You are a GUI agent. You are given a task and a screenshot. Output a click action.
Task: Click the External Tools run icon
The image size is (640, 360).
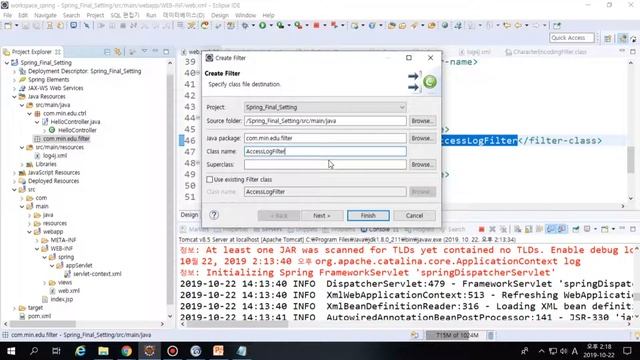[x=298, y=25]
